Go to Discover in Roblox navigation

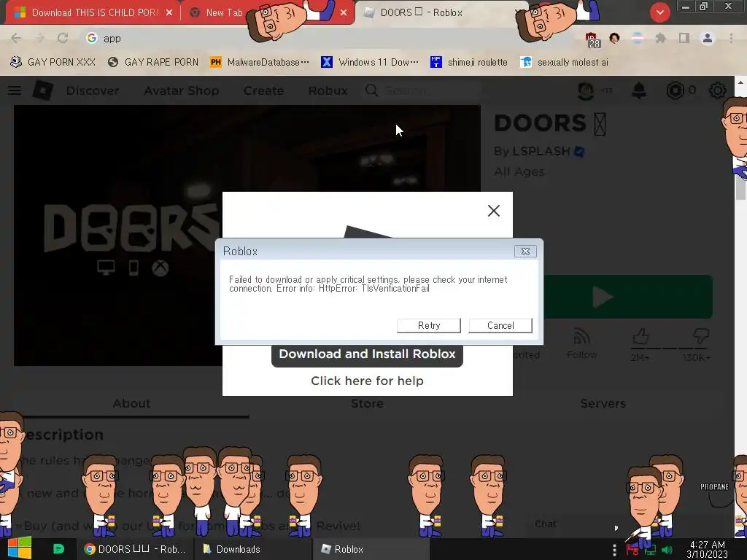coord(93,90)
